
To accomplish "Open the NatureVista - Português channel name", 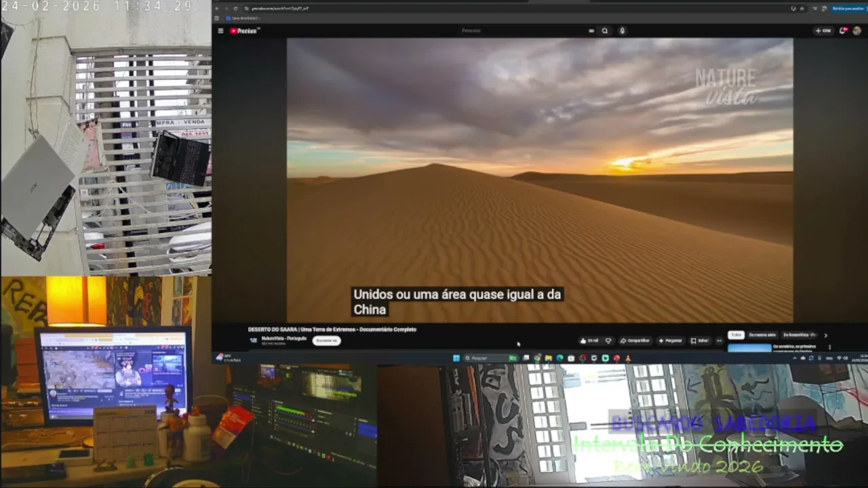I will click(284, 338).
